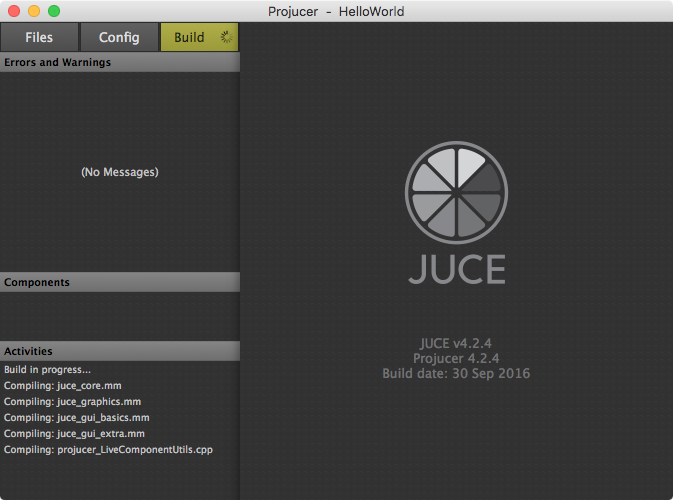Open the Config tab
The height and width of the screenshot is (500, 673).
click(119, 37)
